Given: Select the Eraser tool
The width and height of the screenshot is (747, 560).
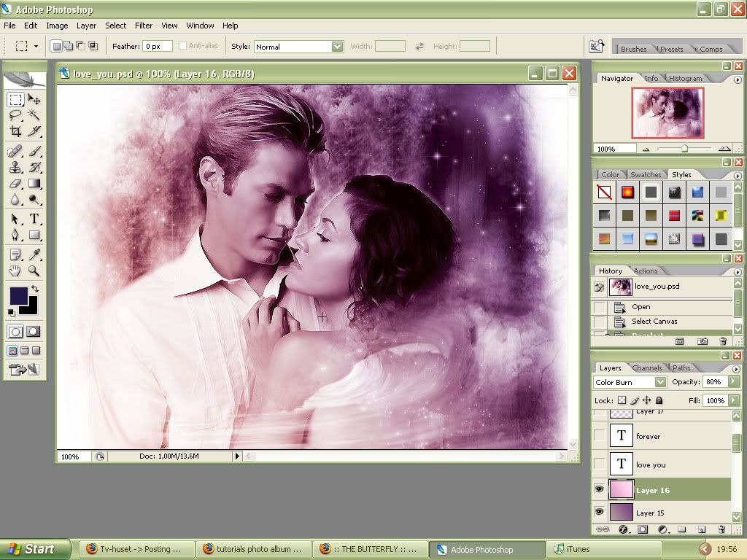Looking at the screenshot, I should point(15,183).
